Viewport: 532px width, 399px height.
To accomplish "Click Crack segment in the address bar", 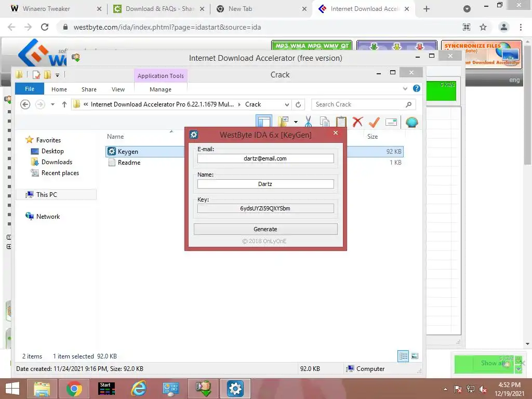I will tap(253, 104).
